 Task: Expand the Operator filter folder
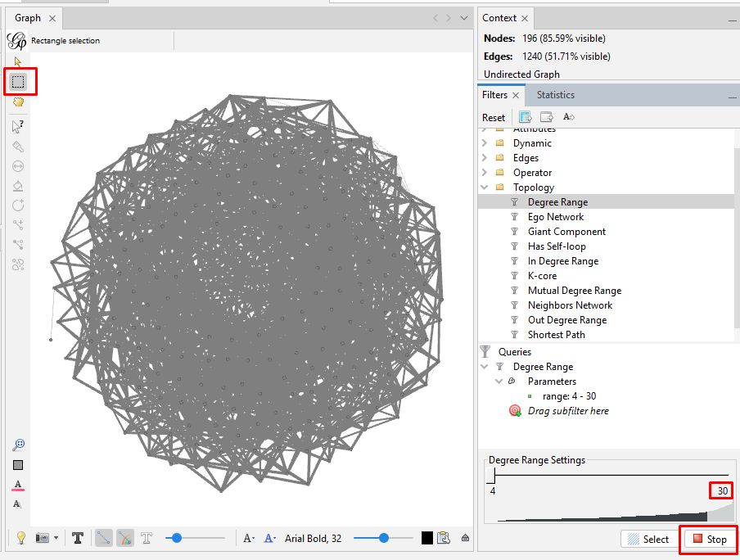485,172
